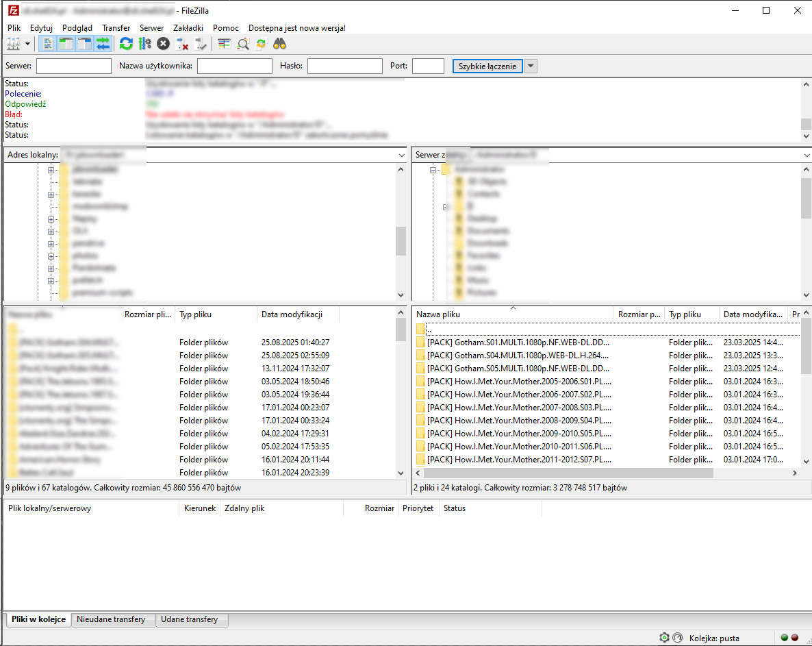Open the Site Manager icon
The image size is (812, 646).
pyautogui.click(x=14, y=44)
